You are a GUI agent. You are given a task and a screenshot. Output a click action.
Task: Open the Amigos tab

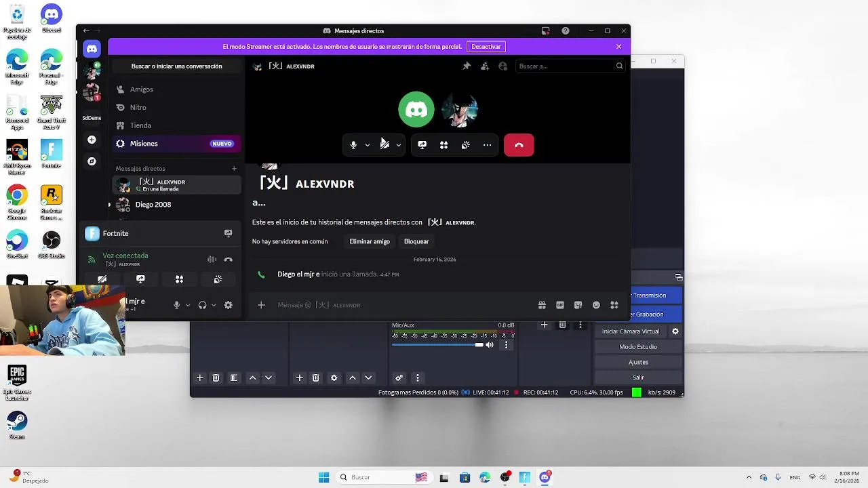coord(176,89)
